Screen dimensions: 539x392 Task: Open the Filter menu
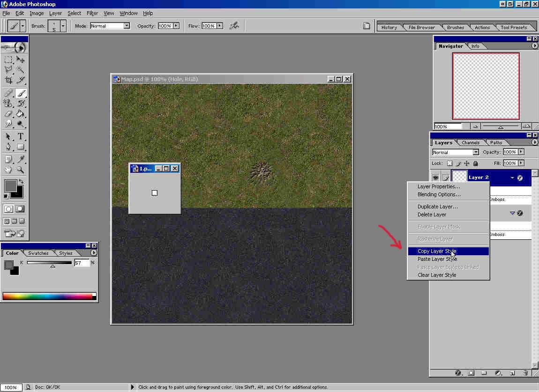92,13
